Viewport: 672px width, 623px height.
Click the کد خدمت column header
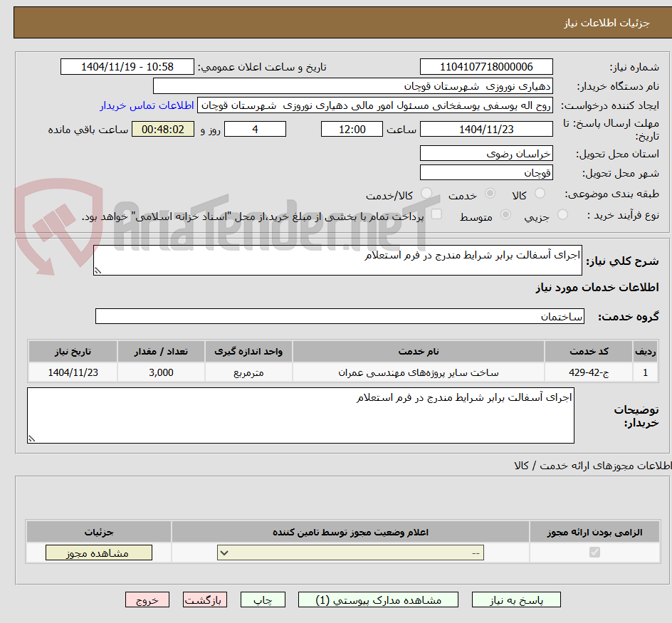(x=589, y=352)
